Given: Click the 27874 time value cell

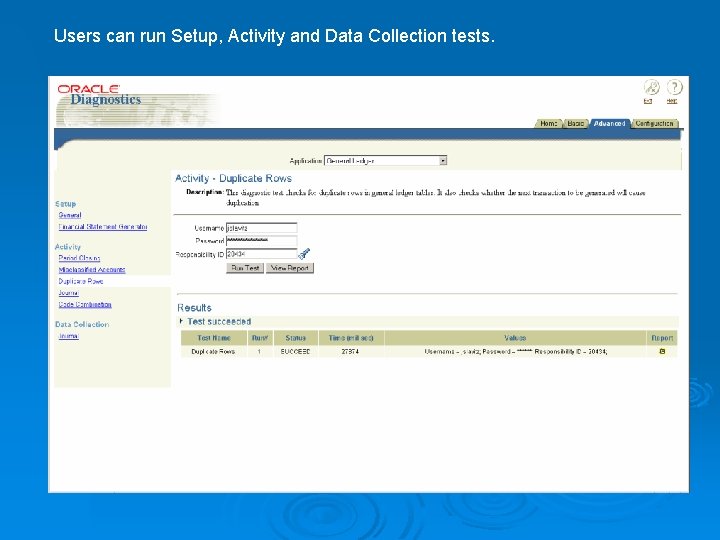Looking at the screenshot, I should click(350, 352).
